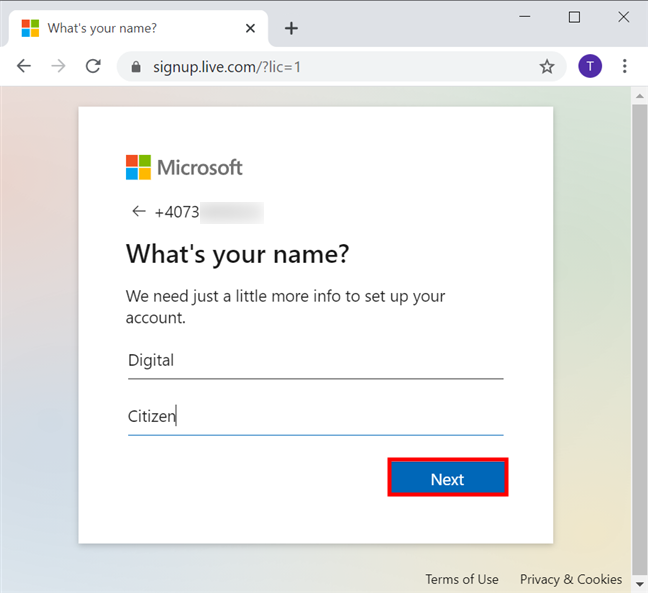
Task: Focus the first name field containing Digital
Action: (x=315, y=361)
